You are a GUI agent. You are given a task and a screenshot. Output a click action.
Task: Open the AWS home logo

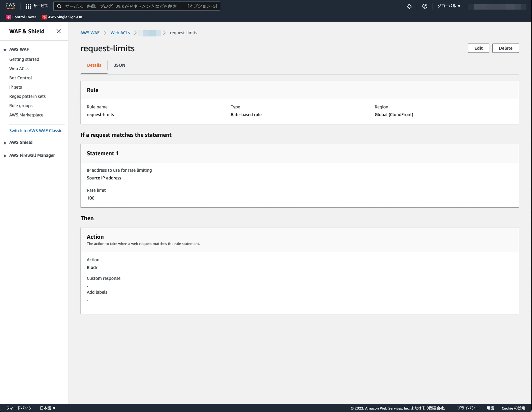10,6
